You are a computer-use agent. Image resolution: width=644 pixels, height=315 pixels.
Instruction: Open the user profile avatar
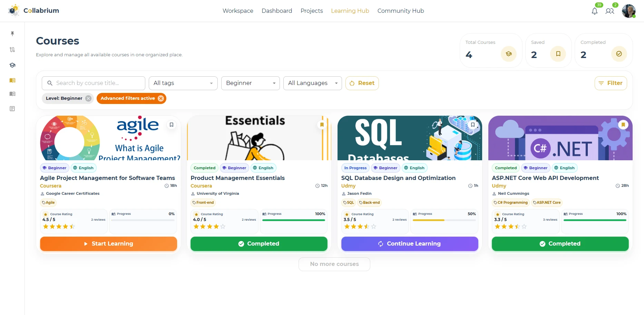point(629,11)
